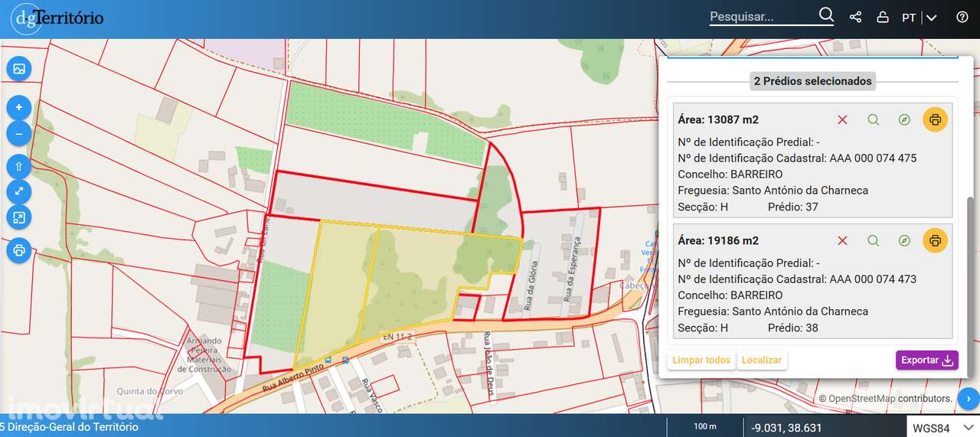Print the Prédio 37 parcel sheet
The width and height of the screenshot is (980, 437).
[935, 119]
